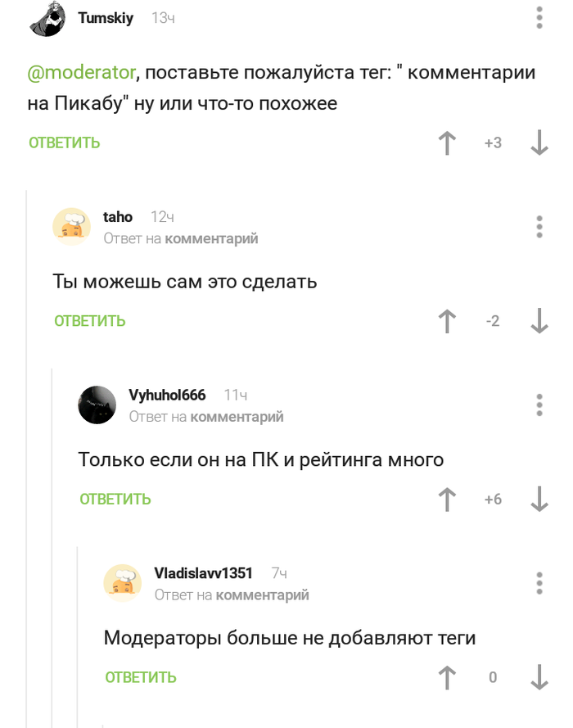Open options menu for Tumskiy's comment
Screen dimensions: 573x728
pyautogui.click(x=539, y=19)
